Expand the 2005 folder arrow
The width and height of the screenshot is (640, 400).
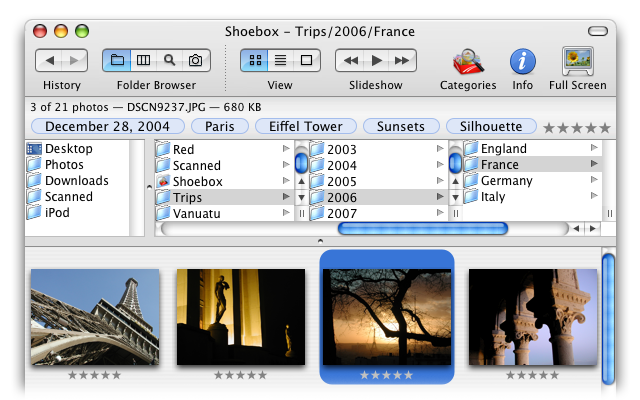point(440,180)
